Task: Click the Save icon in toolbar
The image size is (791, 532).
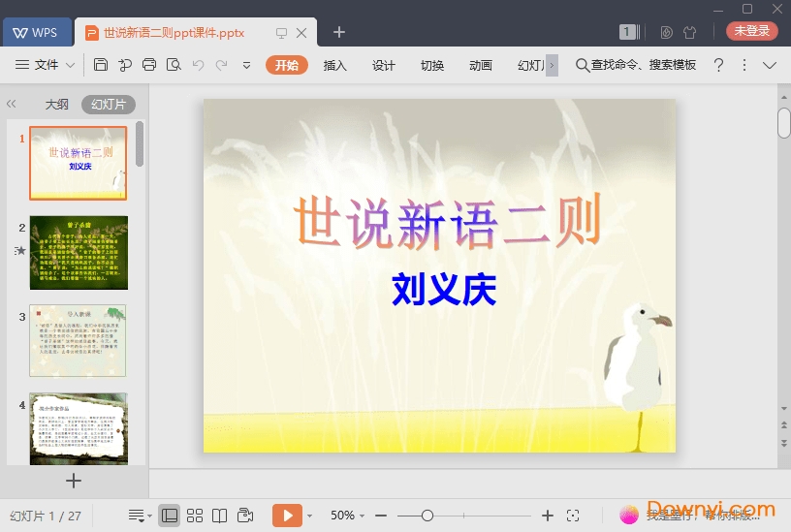Action: [x=101, y=65]
